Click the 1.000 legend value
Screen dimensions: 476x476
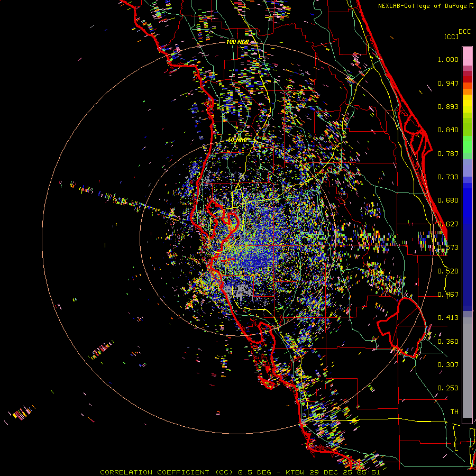pos(448,59)
